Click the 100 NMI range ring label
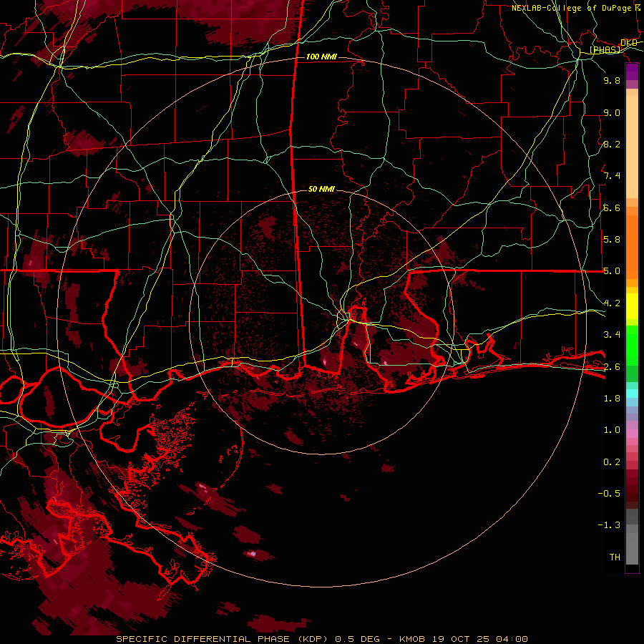The image size is (644, 644). [321, 57]
